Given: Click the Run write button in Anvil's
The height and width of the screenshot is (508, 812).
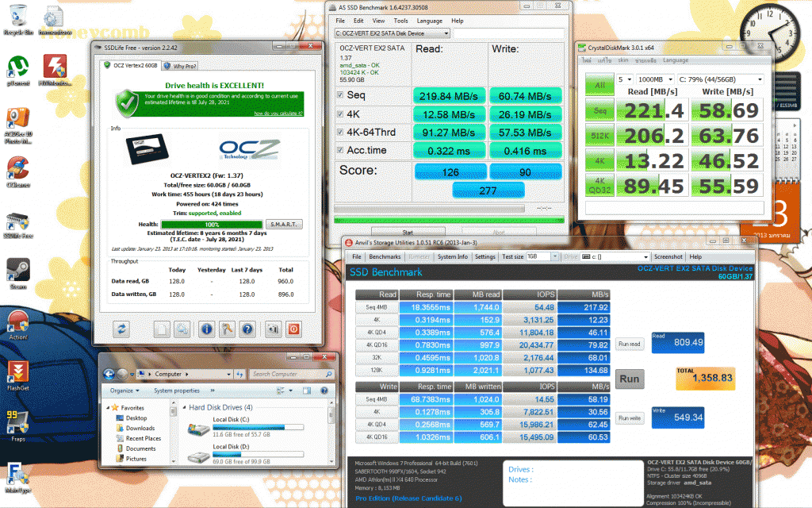Looking at the screenshot, I should (x=630, y=418).
